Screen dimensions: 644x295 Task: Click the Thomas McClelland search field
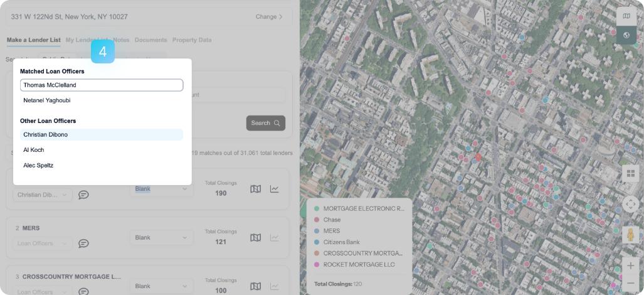point(102,85)
